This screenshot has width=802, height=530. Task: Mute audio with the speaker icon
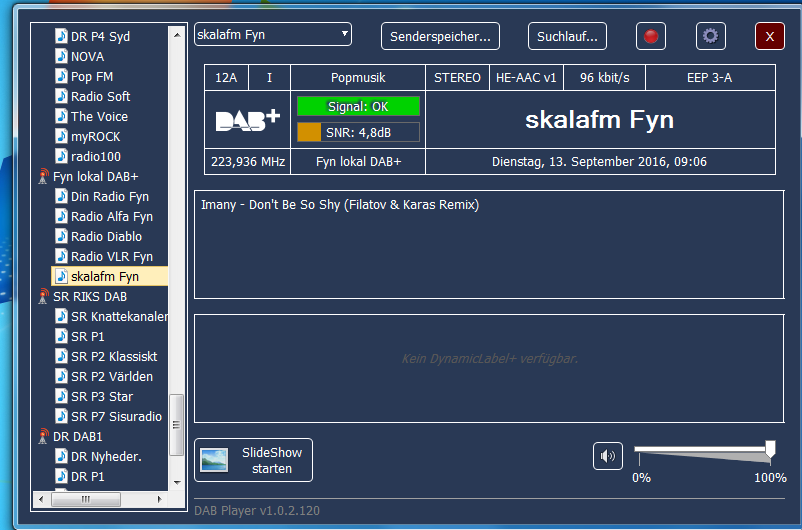point(607,457)
